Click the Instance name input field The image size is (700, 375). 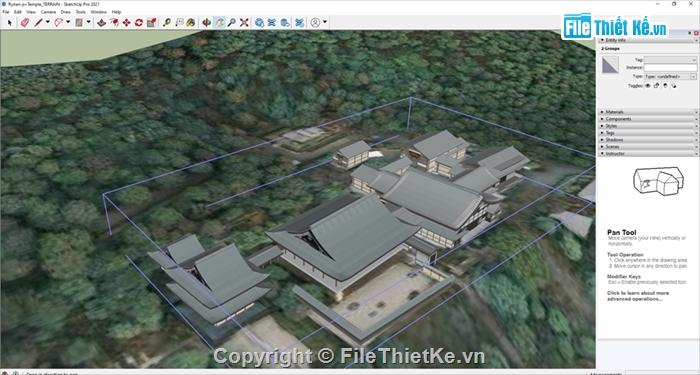click(x=670, y=68)
